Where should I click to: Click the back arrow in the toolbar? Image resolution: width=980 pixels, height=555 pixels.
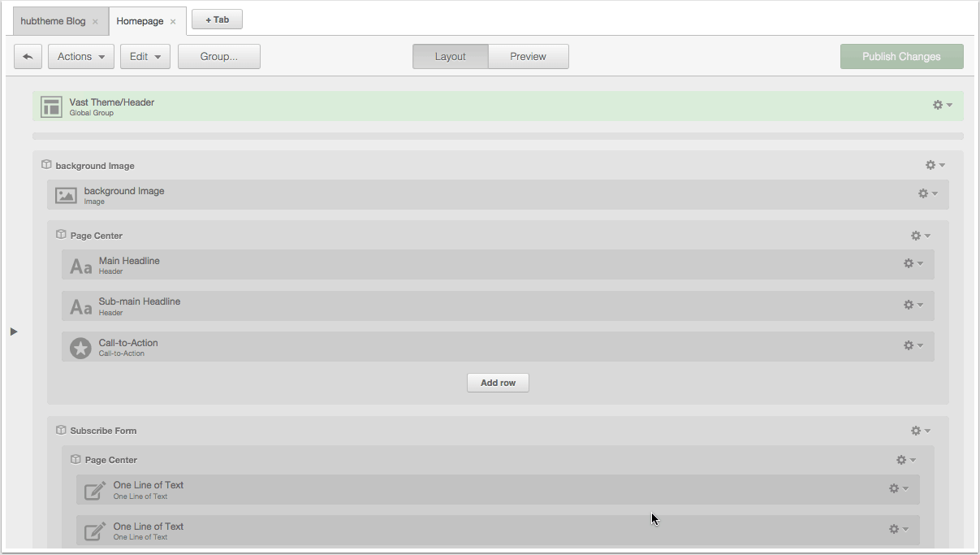coord(28,56)
